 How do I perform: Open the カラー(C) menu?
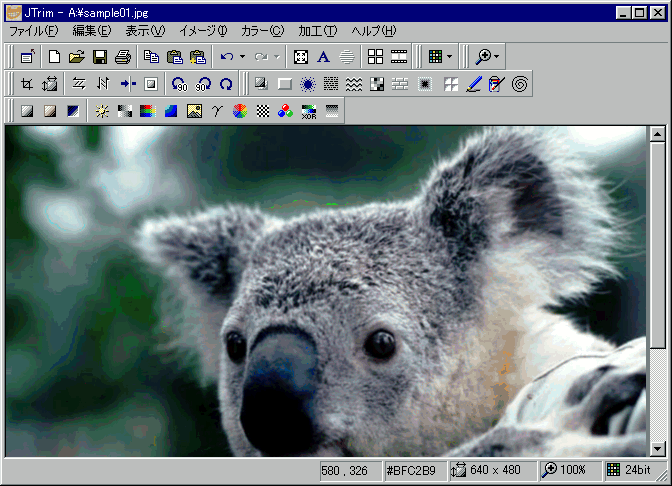[262, 31]
